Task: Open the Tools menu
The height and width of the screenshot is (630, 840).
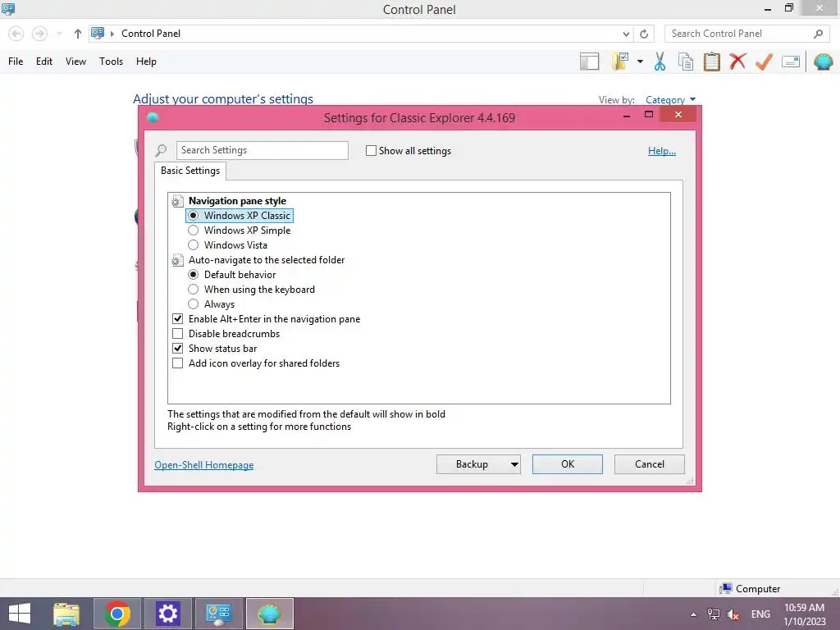Action: (x=111, y=62)
